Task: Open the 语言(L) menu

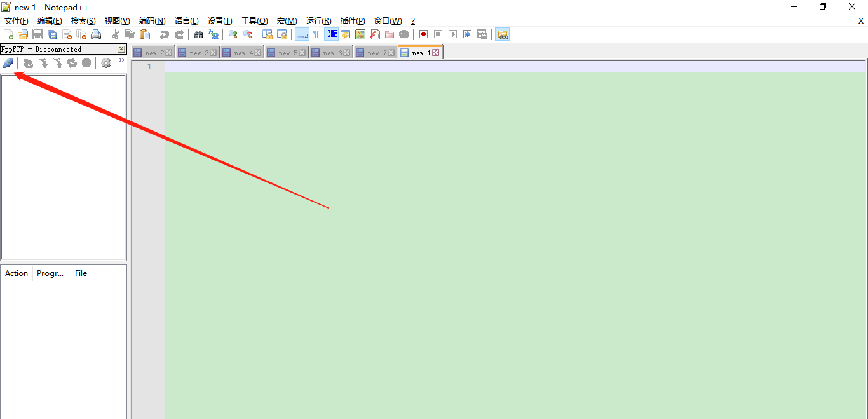Action: [186, 21]
